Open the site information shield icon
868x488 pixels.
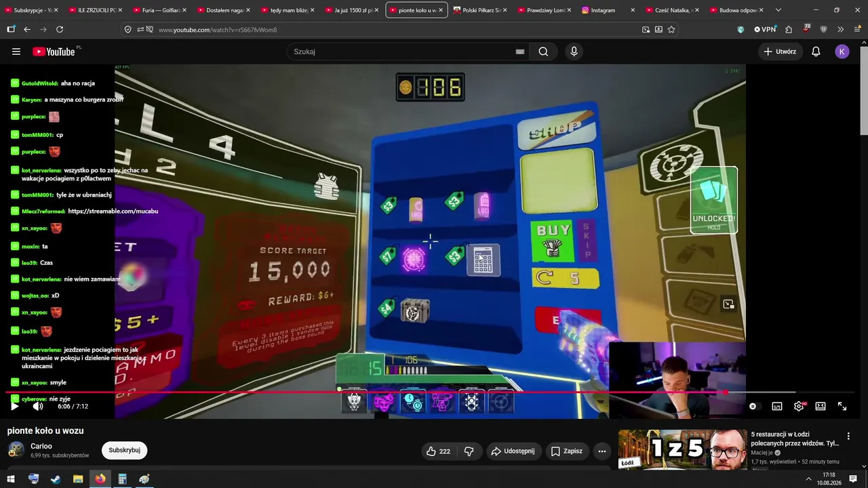(128, 30)
